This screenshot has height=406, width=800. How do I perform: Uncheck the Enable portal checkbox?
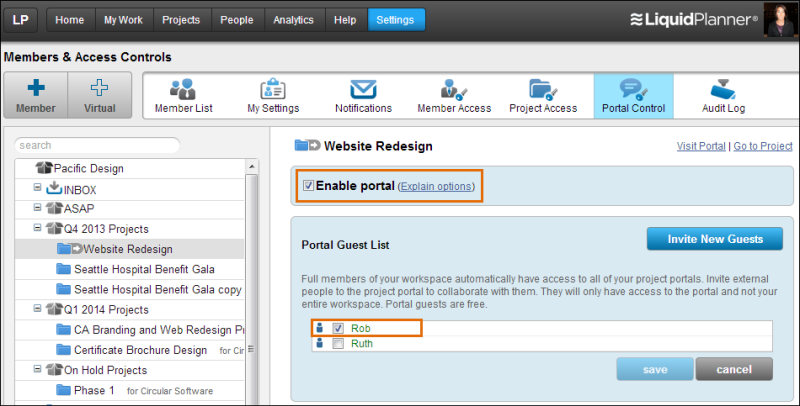click(308, 186)
